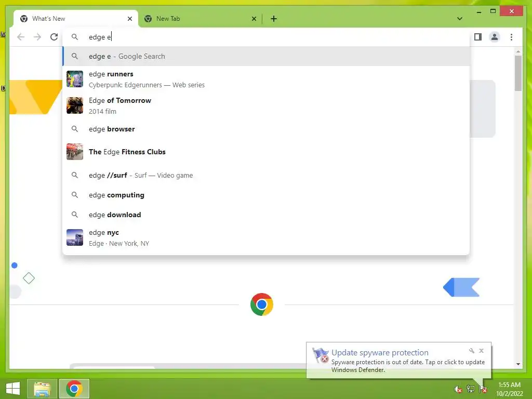Click the scrollbar down arrow
Screen dimensions: 532x399
point(518,364)
